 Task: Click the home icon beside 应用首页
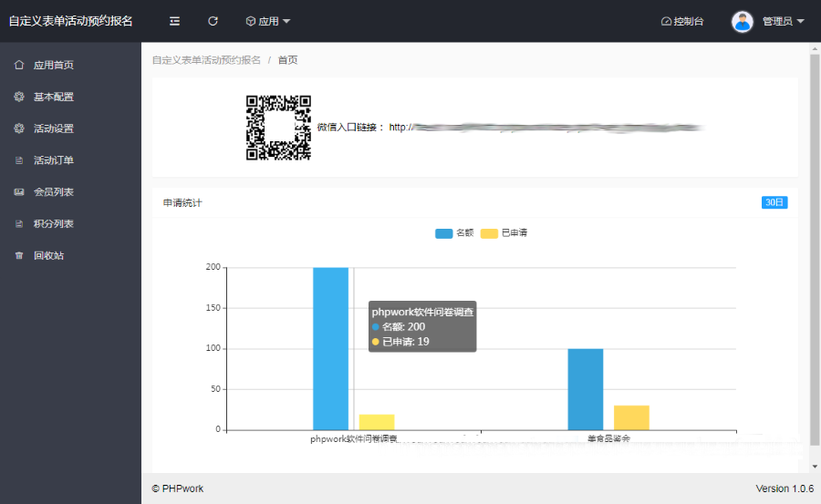pyautogui.click(x=19, y=65)
